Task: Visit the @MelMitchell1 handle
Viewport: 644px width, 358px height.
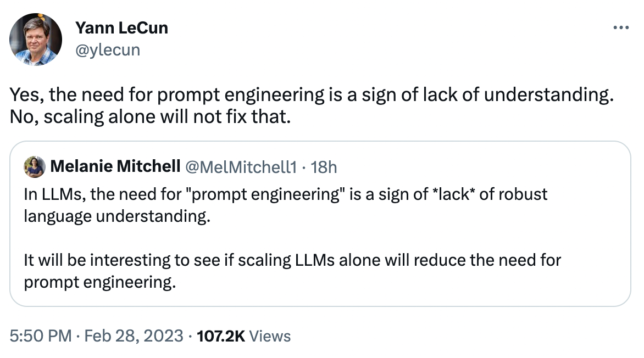Action: [x=241, y=167]
